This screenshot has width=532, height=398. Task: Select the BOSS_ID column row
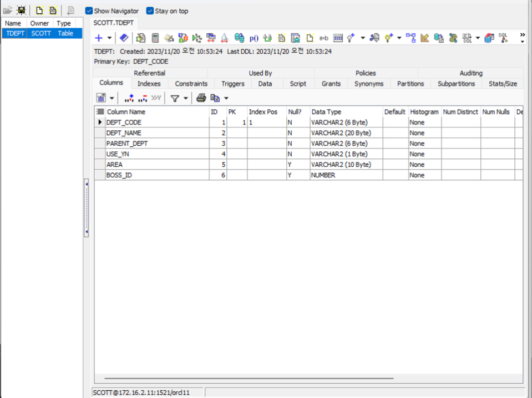pos(308,175)
